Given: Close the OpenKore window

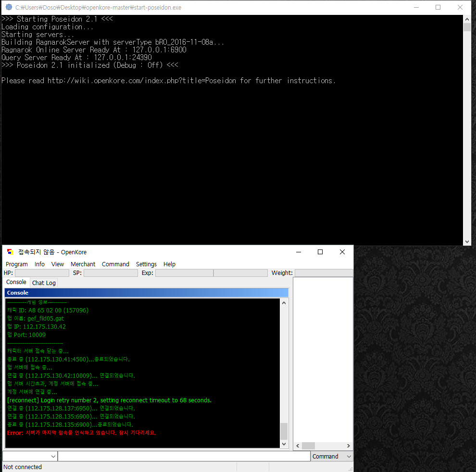Looking at the screenshot, I should point(342,252).
